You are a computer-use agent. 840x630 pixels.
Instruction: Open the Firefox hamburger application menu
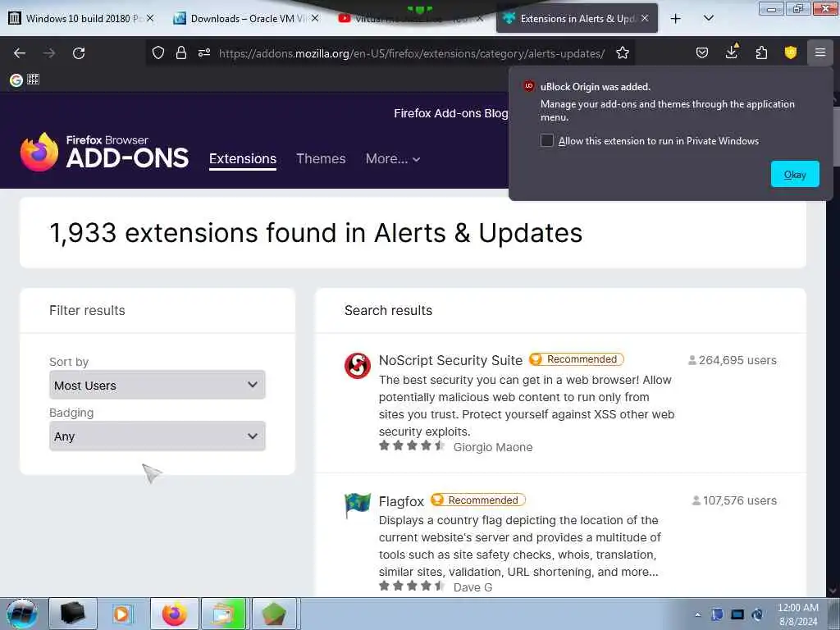819,52
